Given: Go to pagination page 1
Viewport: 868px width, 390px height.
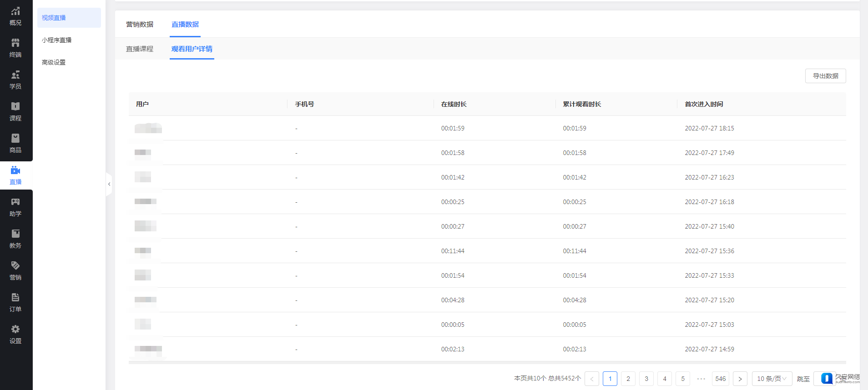Looking at the screenshot, I should coord(610,379).
